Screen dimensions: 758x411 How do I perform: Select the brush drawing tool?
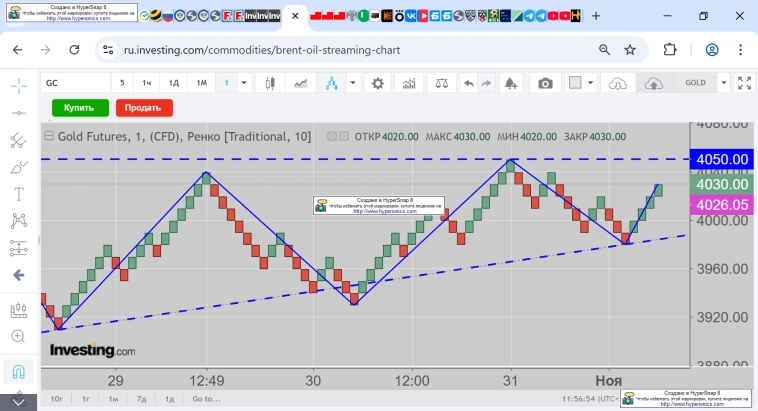point(19,167)
